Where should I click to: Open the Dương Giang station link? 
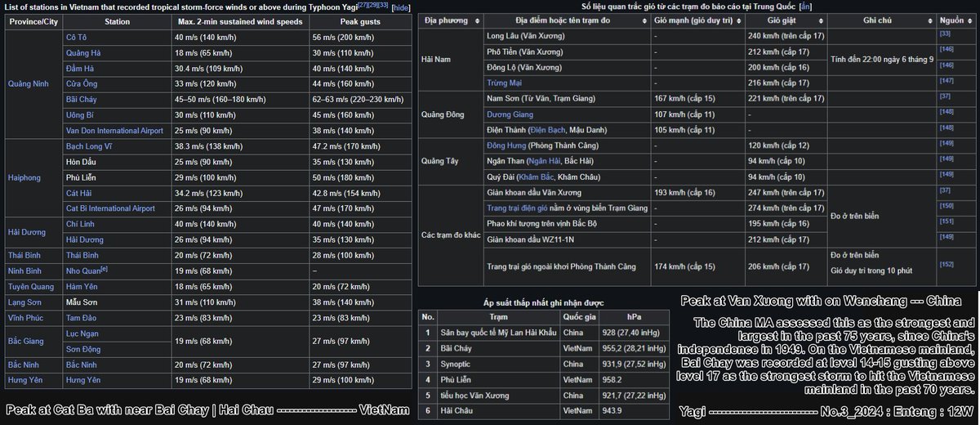tap(511, 114)
